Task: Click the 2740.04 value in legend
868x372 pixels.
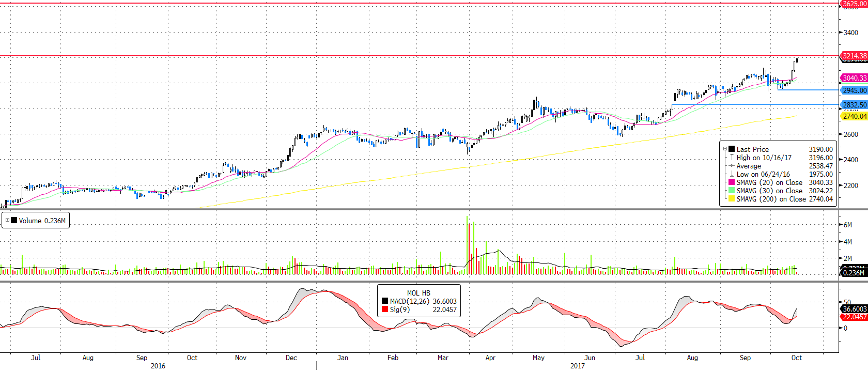Action: [x=820, y=199]
